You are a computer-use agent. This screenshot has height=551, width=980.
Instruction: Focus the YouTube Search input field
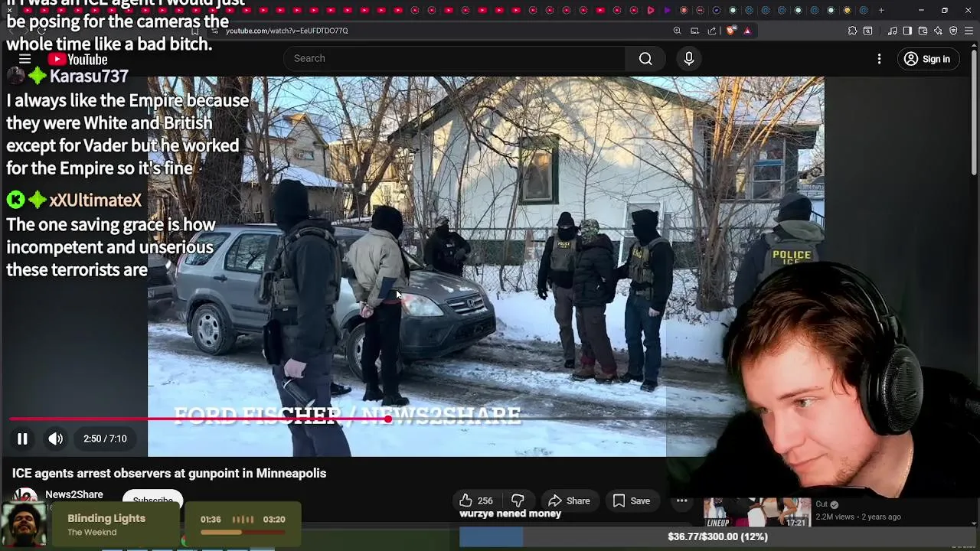(455, 59)
